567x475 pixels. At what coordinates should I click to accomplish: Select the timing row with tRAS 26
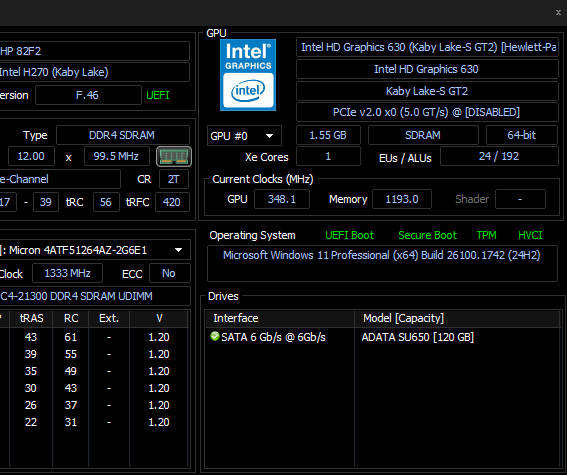[x=94, y=405]
